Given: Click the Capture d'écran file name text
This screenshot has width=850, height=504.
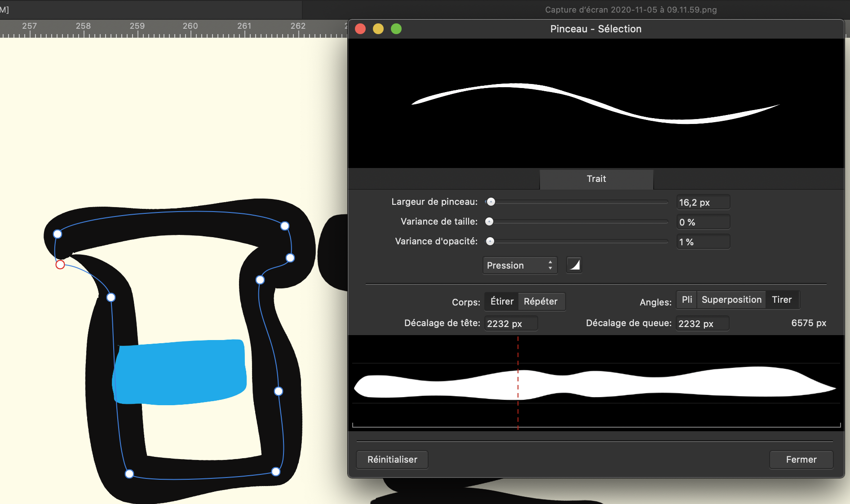Looking at the screenshot, I should (x=631, y=9).
